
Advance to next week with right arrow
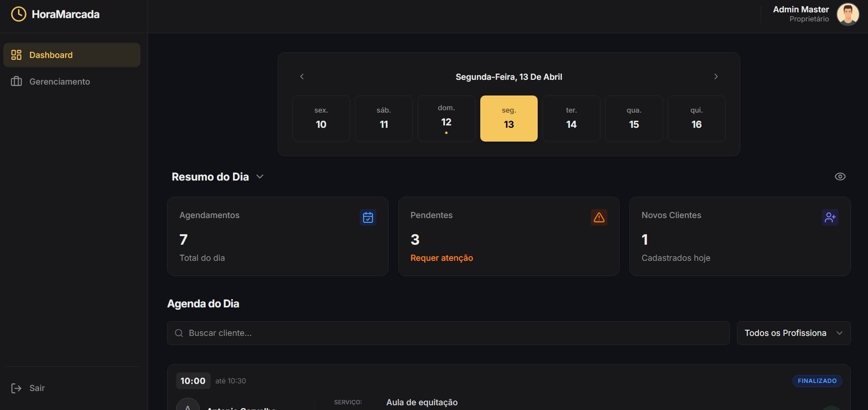pyautogui.click(x=716, y=76)
